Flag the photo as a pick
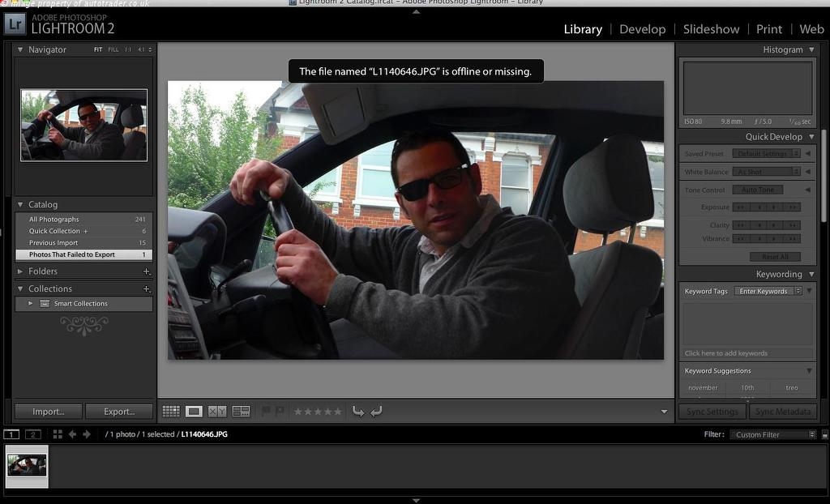The height and width of the screenshot is (504, 830). click(x=266, y=411)
